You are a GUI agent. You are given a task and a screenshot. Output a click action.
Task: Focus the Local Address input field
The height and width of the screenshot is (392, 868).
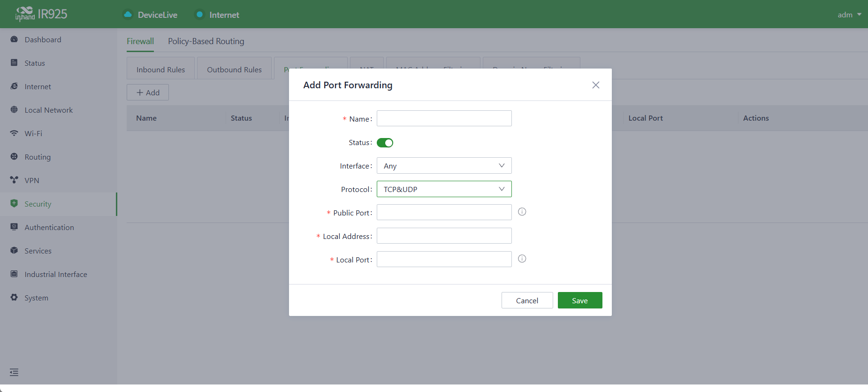coord(444,236)
